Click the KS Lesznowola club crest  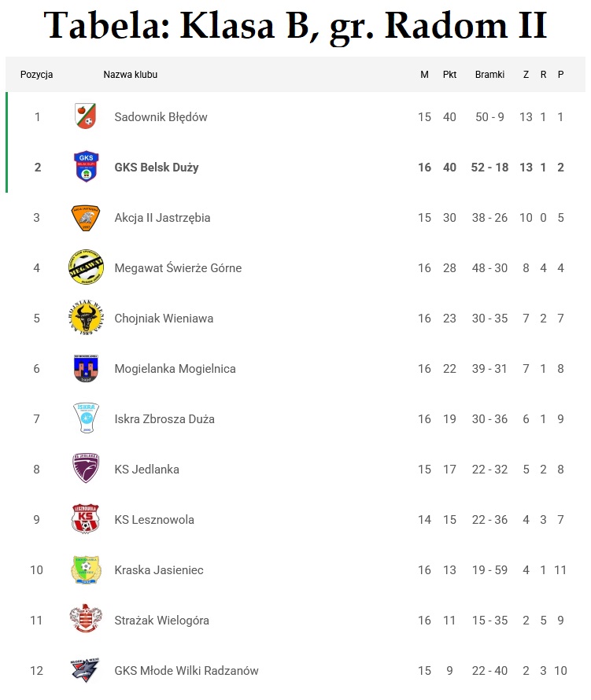coord(86,520)
